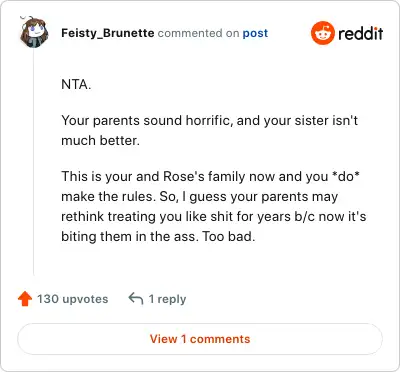400x372 pixels.
Task: Click the Feisty_Brunette avatar image
Action: click(34, 32)
